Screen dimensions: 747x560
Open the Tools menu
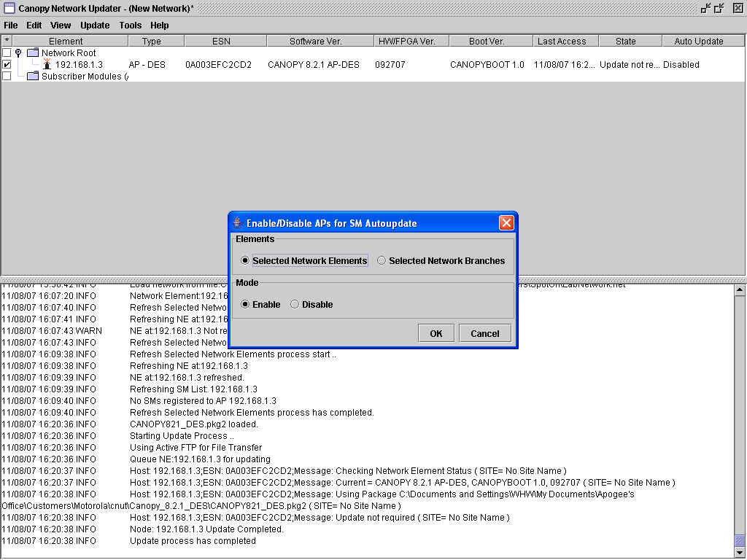[131, 25]
